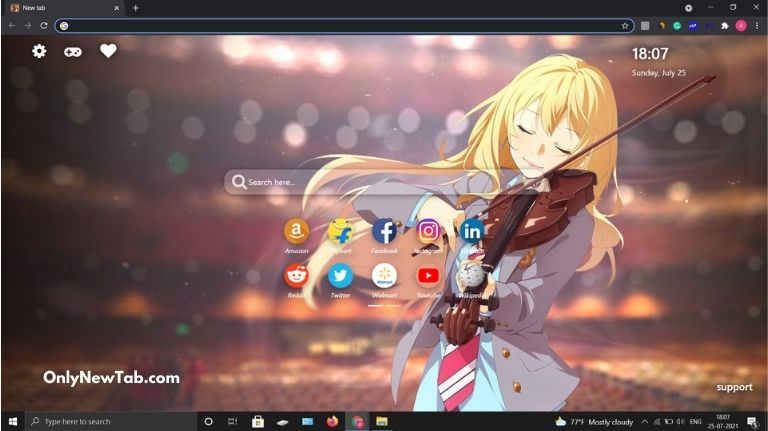
Task: Open a new tab with plus button
Action: tap(136, 8)
